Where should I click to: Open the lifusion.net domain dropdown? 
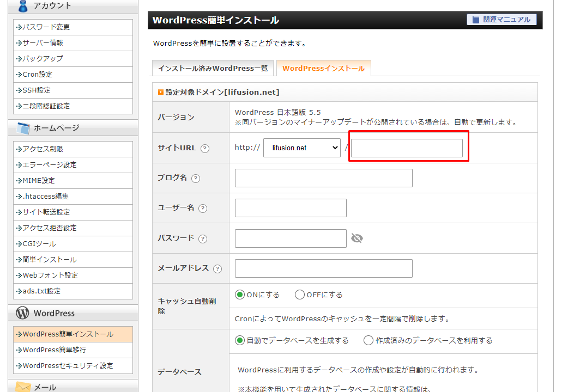tap(302, 148)
